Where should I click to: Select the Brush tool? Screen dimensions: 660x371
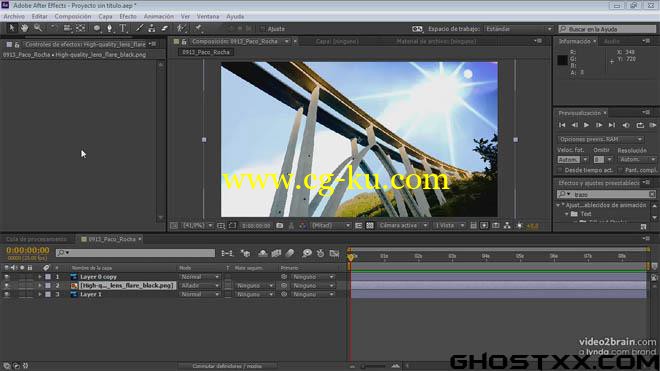point(139,28)
